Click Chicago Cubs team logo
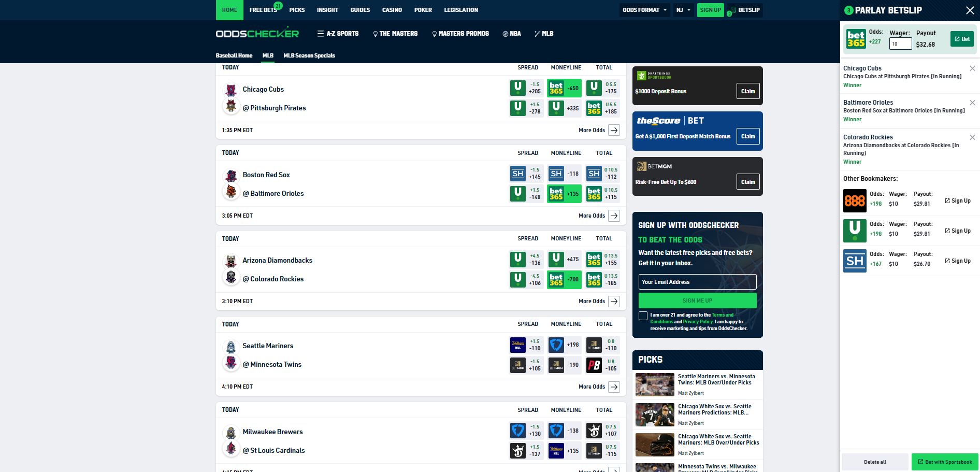 point(231,90)
